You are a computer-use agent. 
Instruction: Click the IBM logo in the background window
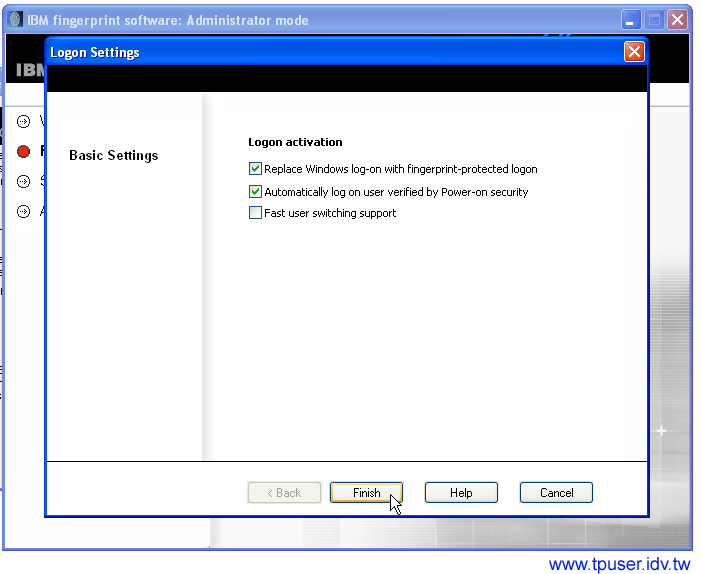(x=30, y=71)
